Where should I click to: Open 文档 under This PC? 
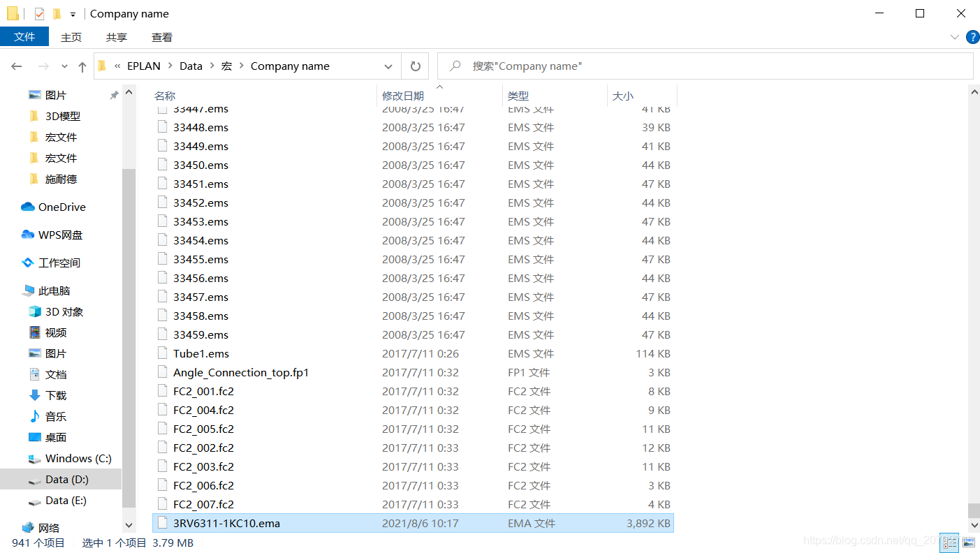[x=55, y=374]
